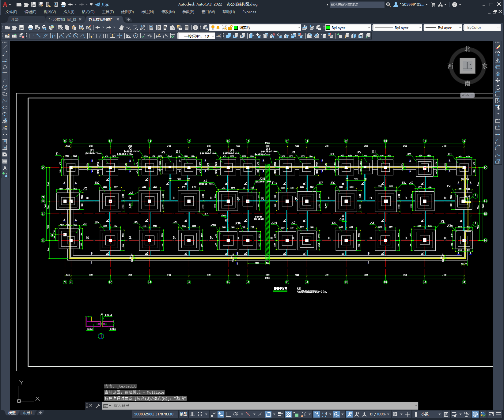Select the Pan hand tool
This screenshot has width=504, height=420.
coord(121,28)
